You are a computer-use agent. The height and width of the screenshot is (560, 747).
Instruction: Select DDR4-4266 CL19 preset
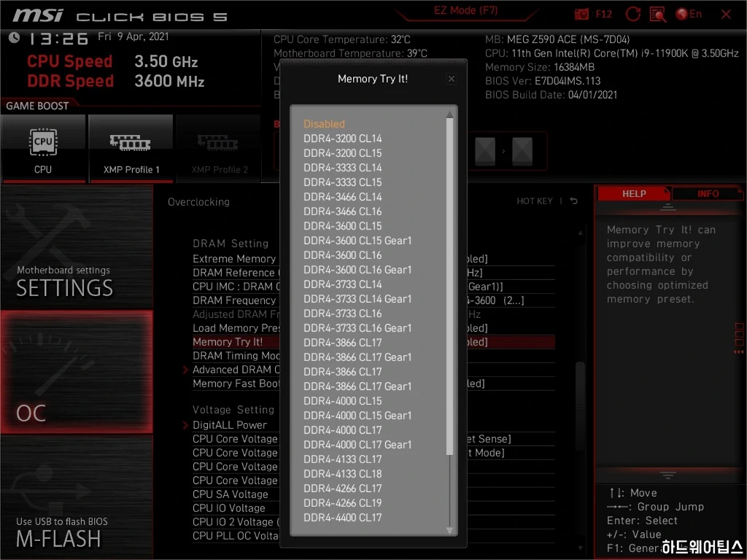point(343,503)
